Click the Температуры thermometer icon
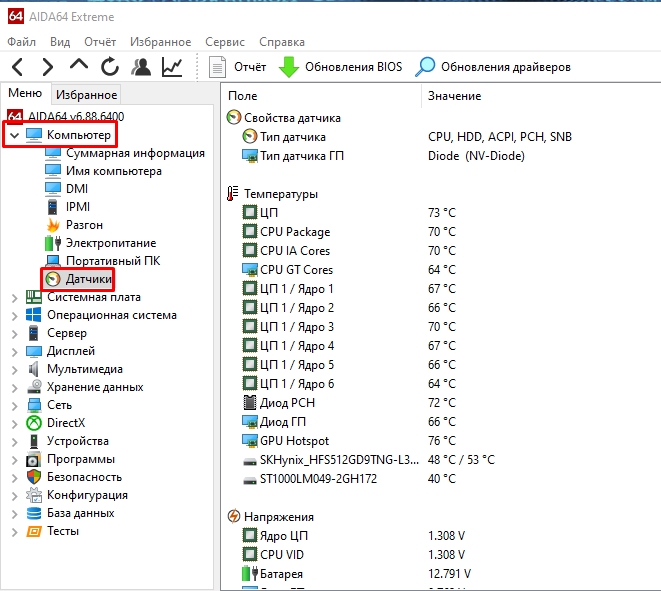 (233, 194)
